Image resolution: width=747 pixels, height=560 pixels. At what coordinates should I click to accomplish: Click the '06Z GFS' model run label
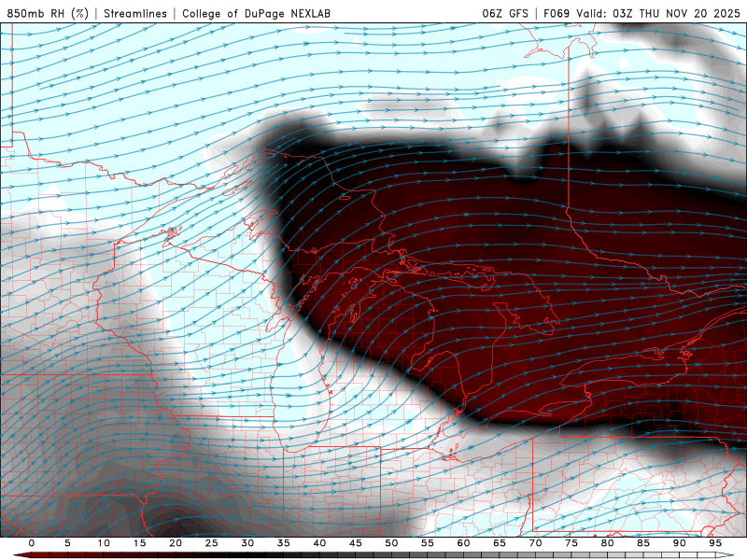tap(505, 13)
